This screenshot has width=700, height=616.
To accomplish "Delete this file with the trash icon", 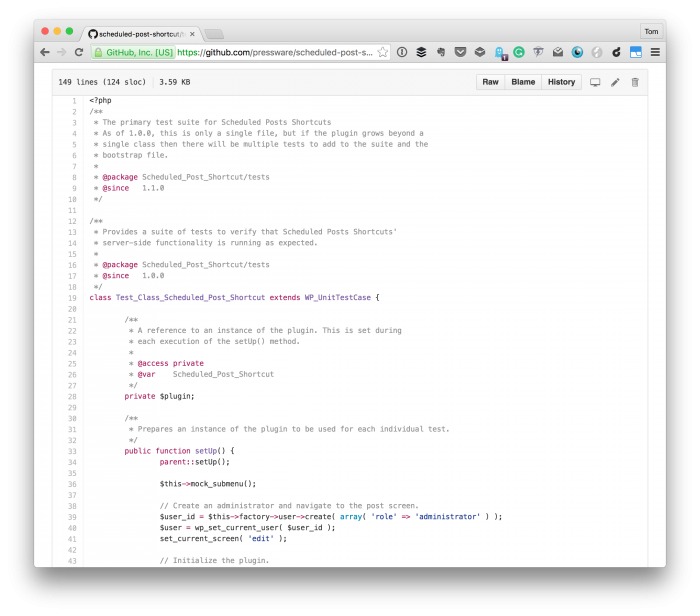I will (635, 82).
